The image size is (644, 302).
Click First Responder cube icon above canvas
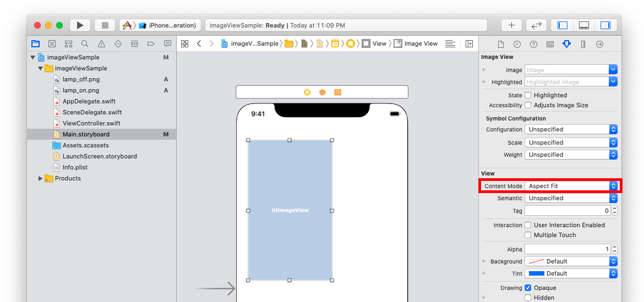323,92
